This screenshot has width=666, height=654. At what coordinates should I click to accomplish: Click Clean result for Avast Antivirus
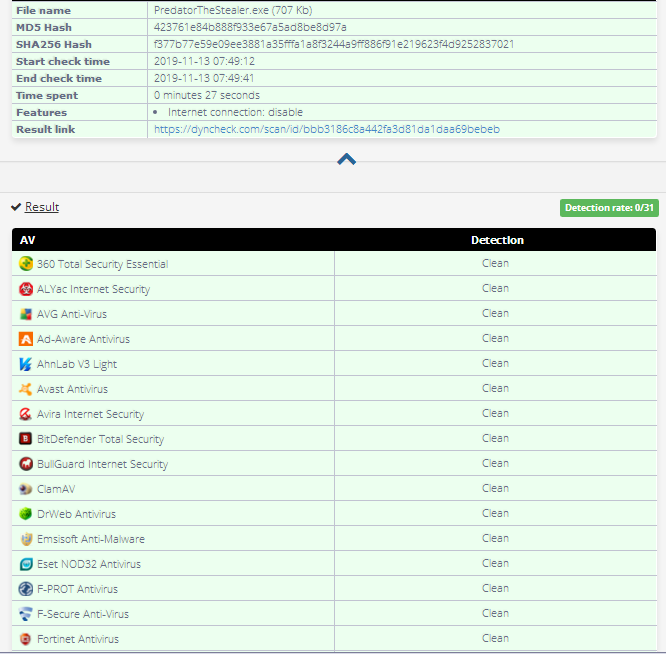(x=495, y=389)
